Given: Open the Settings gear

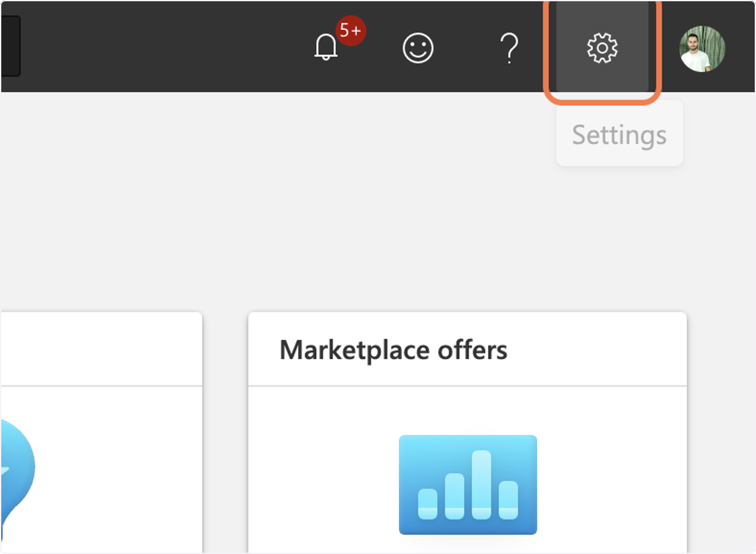Looking at the screenshot, I should (602, 48).
